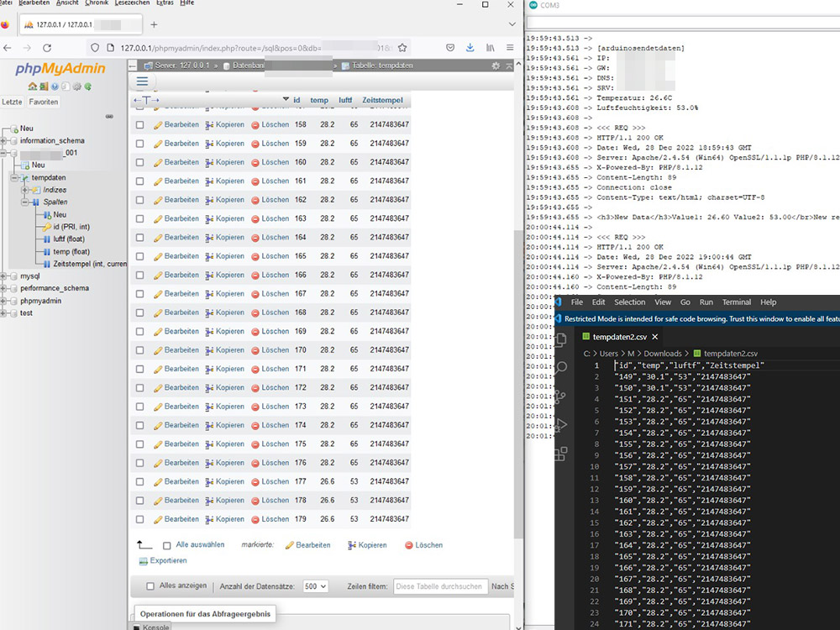Check the 'Alle auswählen' checkbox
This screenshot has height=630, width=840.
coord(166,545)
